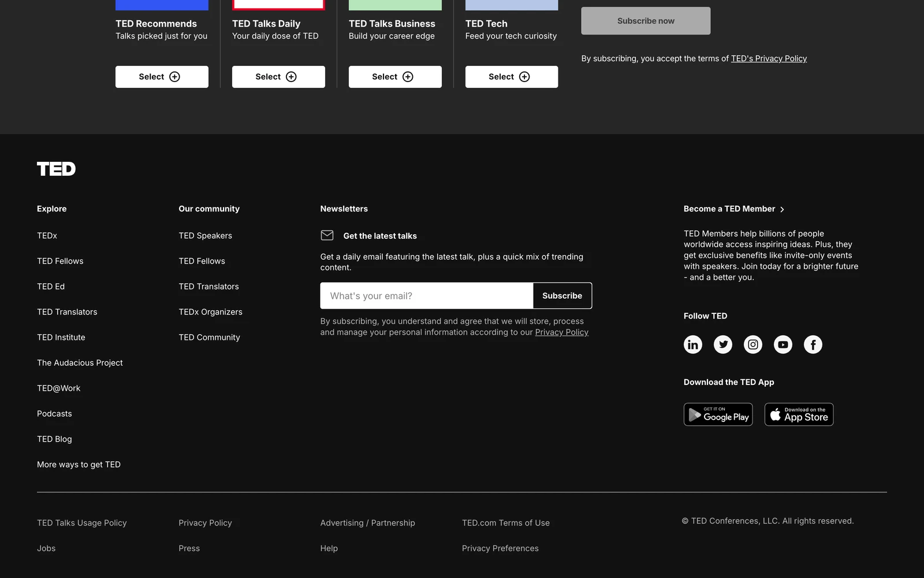Image resolution: width=924 pixels, height=578 pixels.
Task: Open TED.com Terms of Use
Action: click(x=506, y=523)
